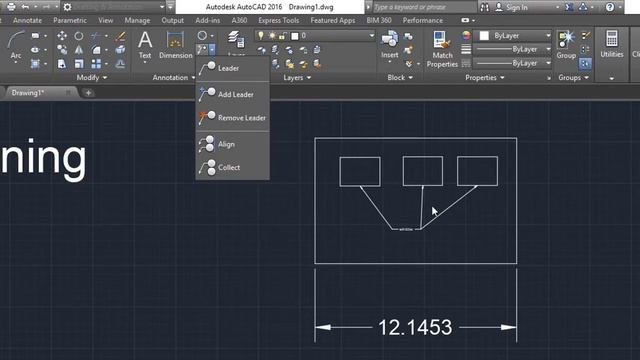
Task: Click the Block Editor icon
Action: 408,50
